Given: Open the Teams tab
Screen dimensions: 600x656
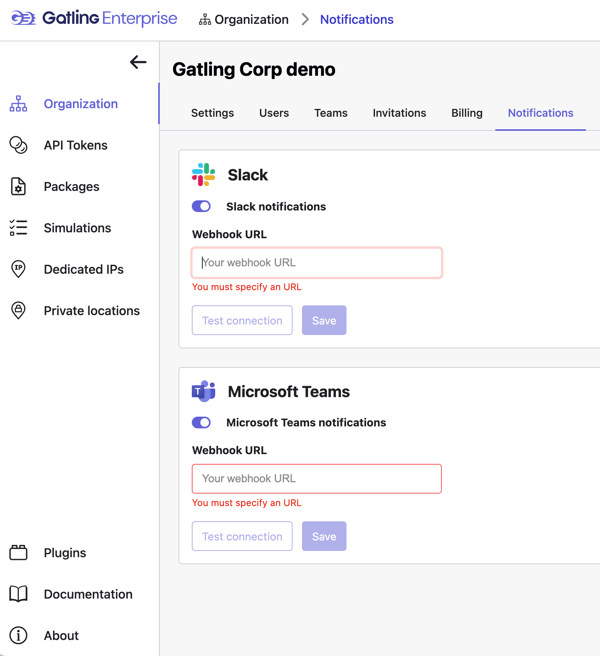Looking at the screenshot, I should point(331,113).
